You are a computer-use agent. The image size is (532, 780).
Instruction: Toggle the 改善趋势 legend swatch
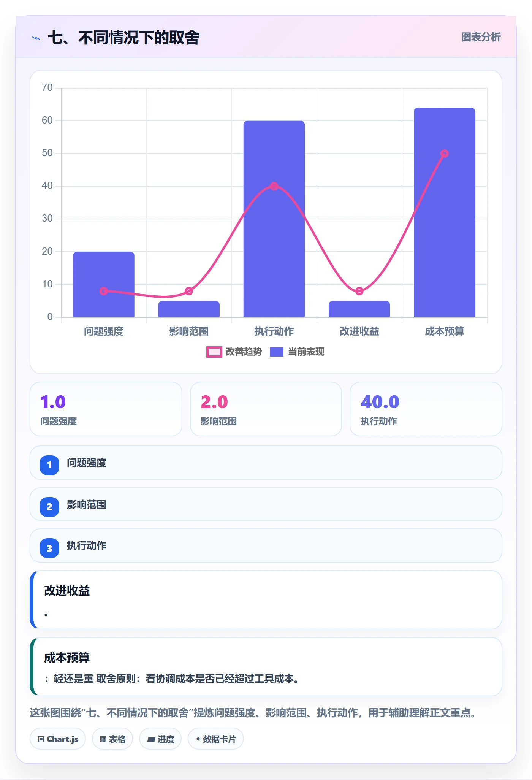coord(214,352)
